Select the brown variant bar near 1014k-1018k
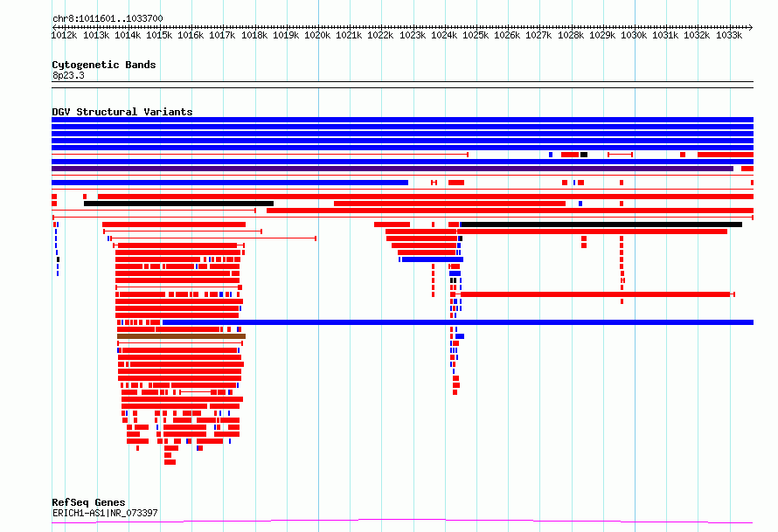The width and height of the screenshot is (778, 532). click(181, 336)
